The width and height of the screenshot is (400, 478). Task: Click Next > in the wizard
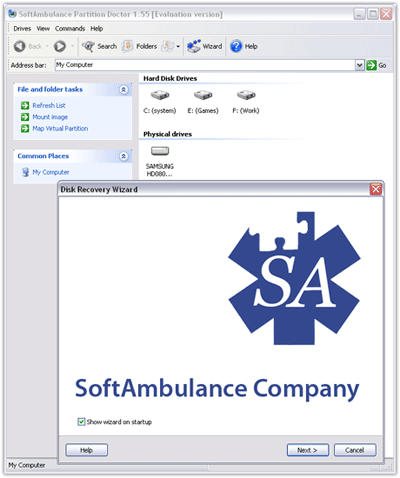pos(308,450)
